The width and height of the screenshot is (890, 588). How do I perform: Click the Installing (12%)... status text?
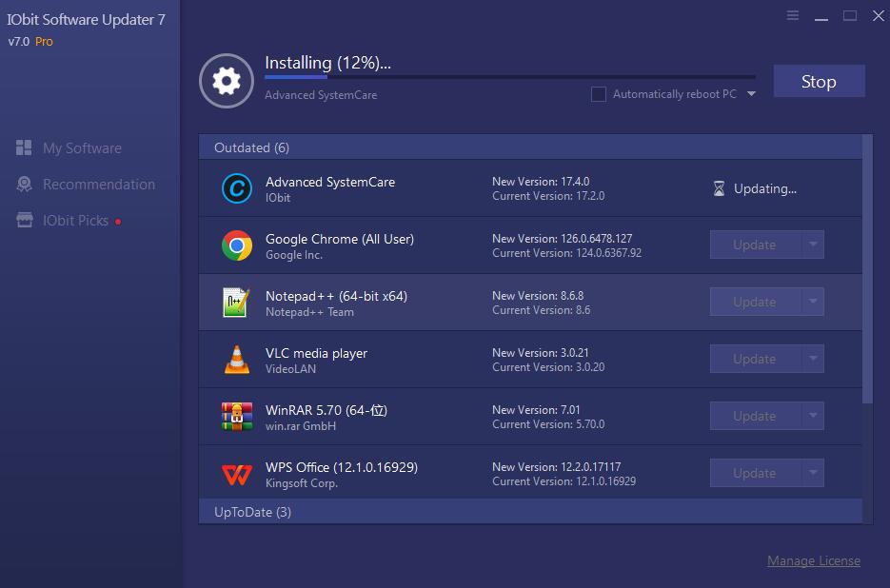coord(327,63)
